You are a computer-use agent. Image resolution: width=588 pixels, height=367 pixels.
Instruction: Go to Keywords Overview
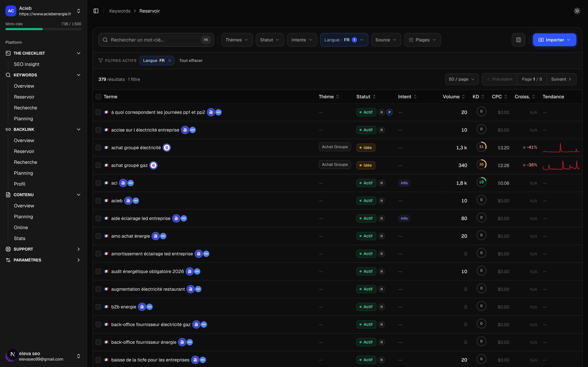pyautogui.click(x=24, y=86)
